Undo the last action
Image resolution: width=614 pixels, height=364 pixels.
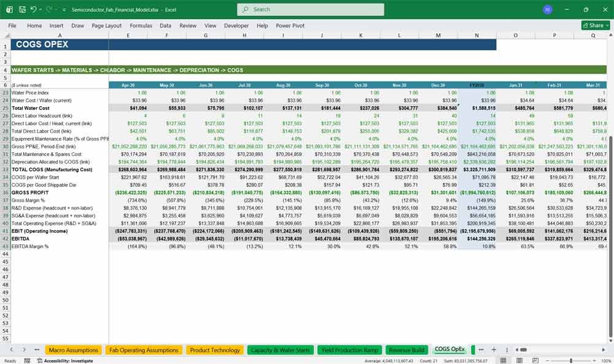pyautogui.click(x=33, y=9)
